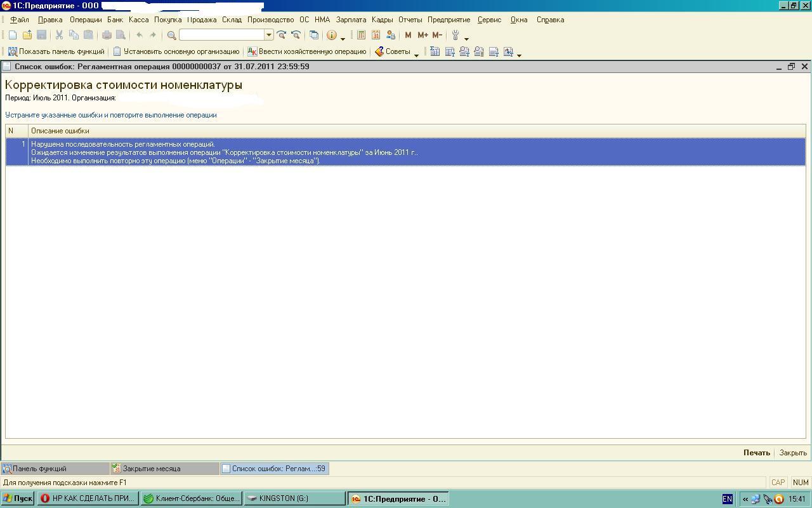
Task: Click the windows list icon
Action: [313, 35]
